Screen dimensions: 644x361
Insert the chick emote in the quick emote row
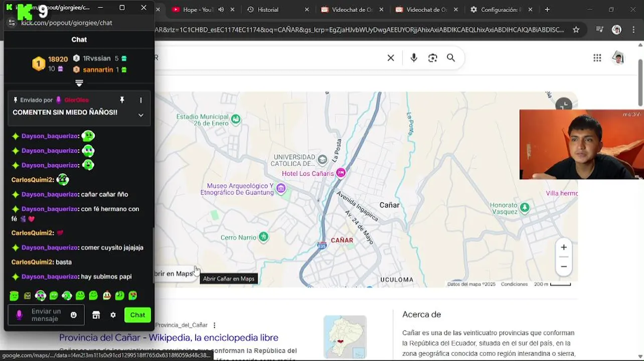106,296
